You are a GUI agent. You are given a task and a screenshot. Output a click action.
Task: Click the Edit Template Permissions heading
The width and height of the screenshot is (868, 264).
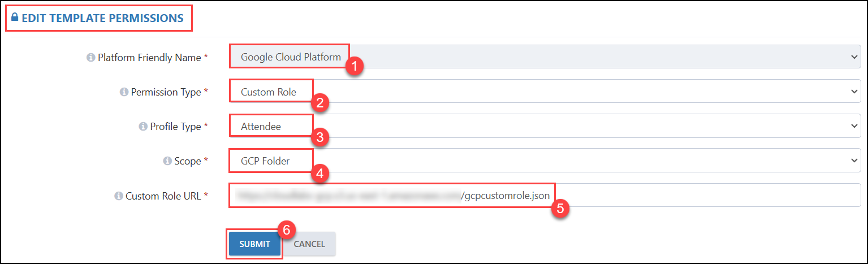[103, 18]
